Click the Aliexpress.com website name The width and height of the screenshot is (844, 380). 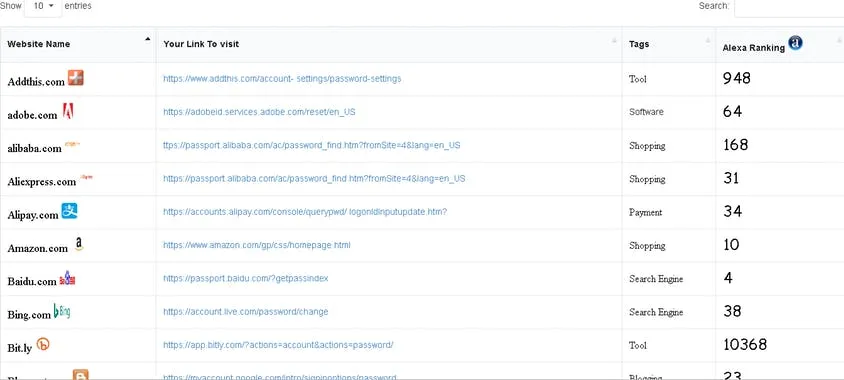click(x=42, y=182)
